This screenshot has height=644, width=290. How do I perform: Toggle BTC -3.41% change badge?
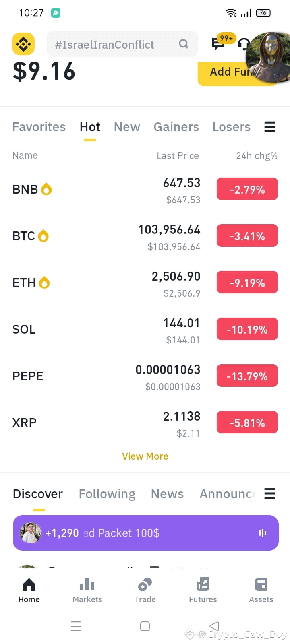(x=247, y=236)
